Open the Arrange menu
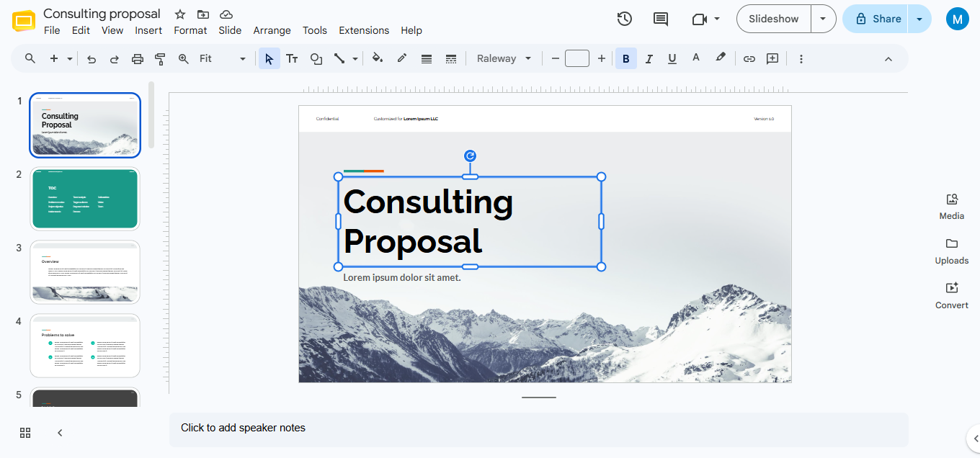 tap(272, 30)
